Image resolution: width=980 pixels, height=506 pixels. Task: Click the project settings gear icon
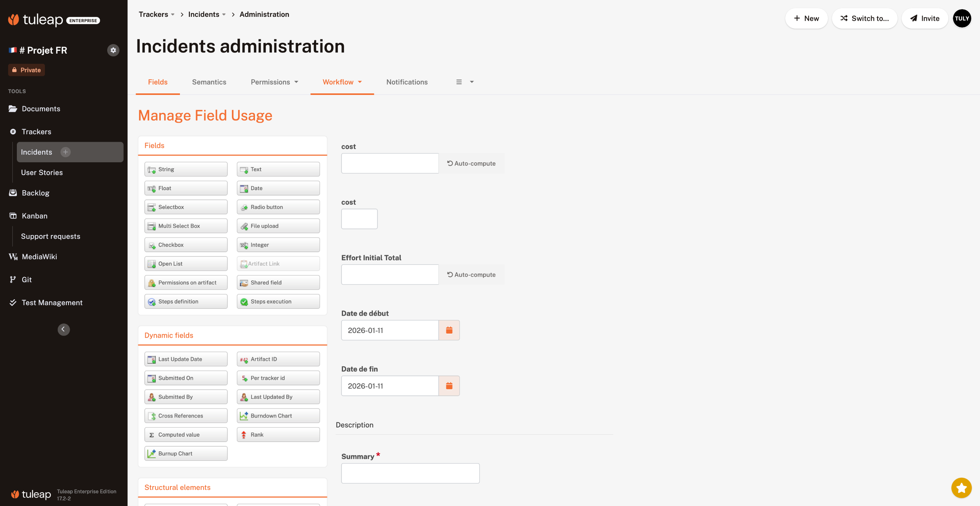pyautogui.click(x=113, y=50)
